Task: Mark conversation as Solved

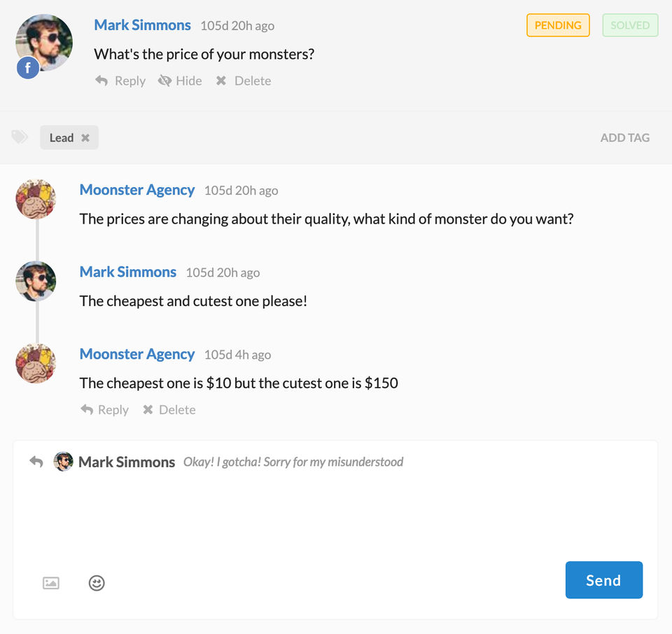Action: [630, 25]
